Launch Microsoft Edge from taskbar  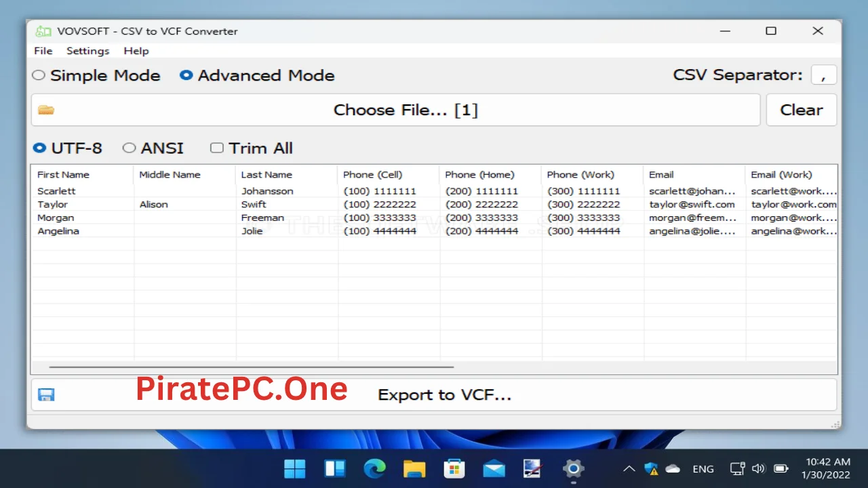pyautogui.click(x=374, y=468)
